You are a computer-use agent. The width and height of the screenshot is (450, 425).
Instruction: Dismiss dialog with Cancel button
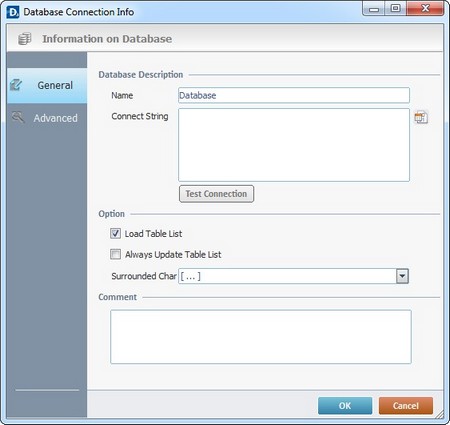tap(406, 406)
